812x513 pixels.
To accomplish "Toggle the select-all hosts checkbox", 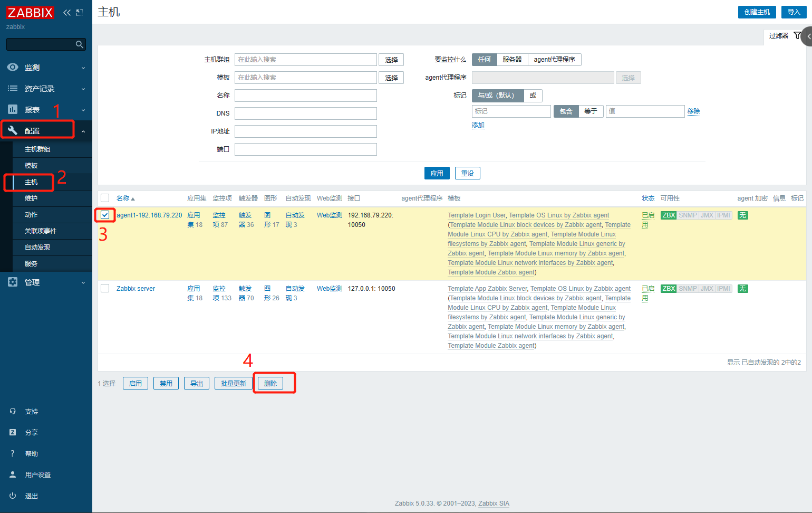I will (105, 198).
